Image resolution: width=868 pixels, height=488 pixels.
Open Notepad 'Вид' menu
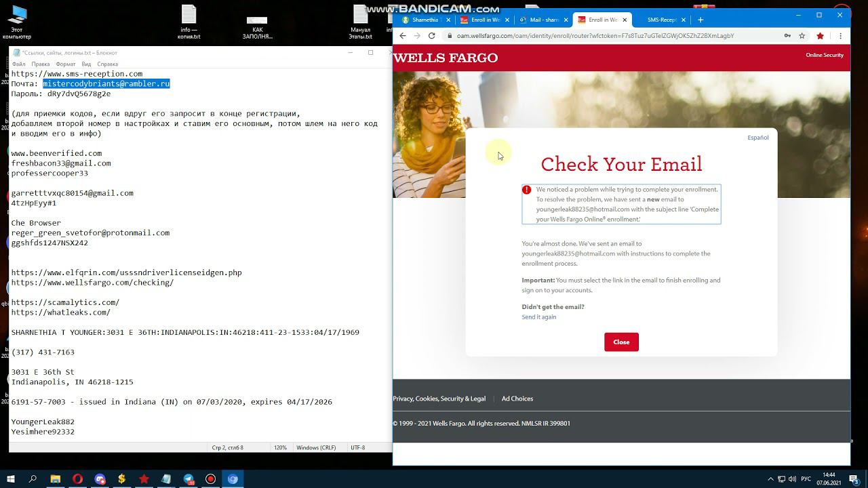(x=86, y=64)
